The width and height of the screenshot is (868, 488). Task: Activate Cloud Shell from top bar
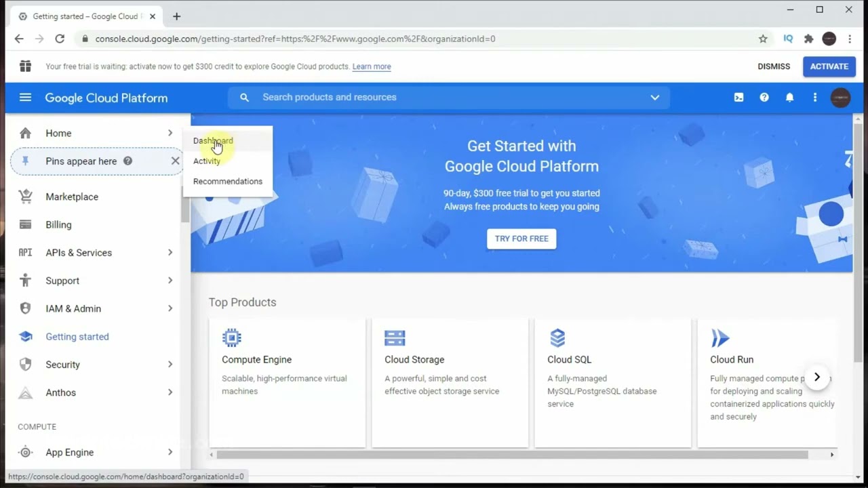[738, 98]
